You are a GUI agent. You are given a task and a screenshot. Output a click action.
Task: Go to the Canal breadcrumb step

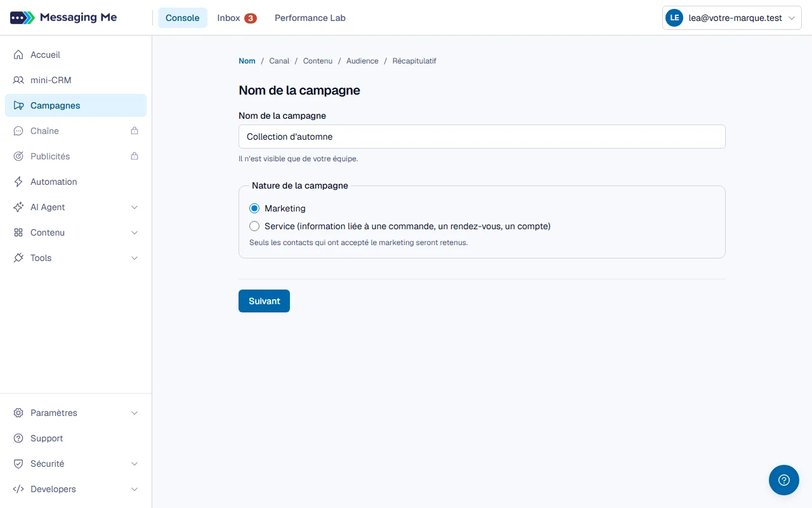click(x=279, y=61)
